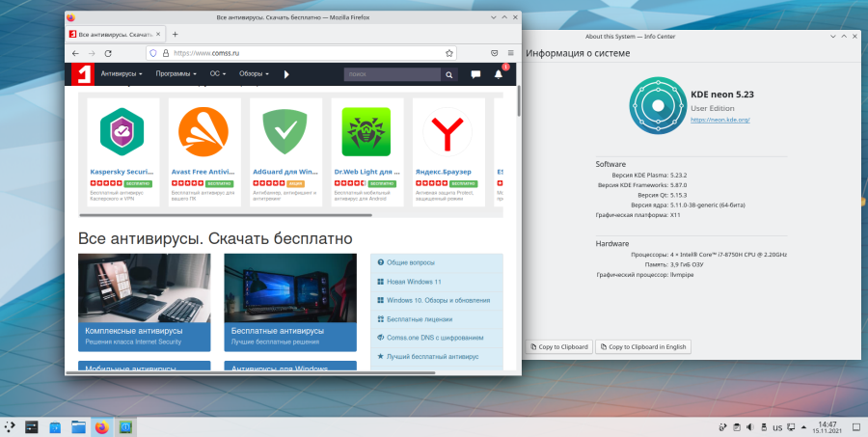868x437 pixels.
Task: Show site security padlock info
Action: point(165,53)
